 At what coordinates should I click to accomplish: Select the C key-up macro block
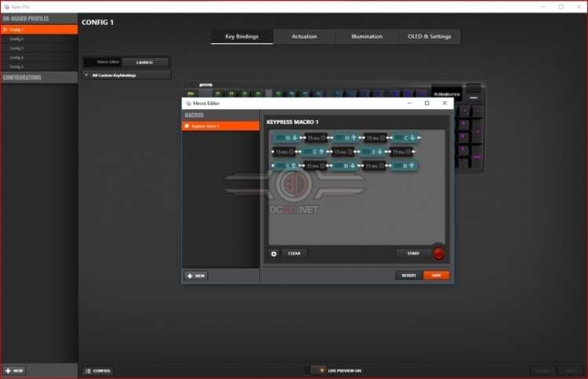click(x=315, y=152)
